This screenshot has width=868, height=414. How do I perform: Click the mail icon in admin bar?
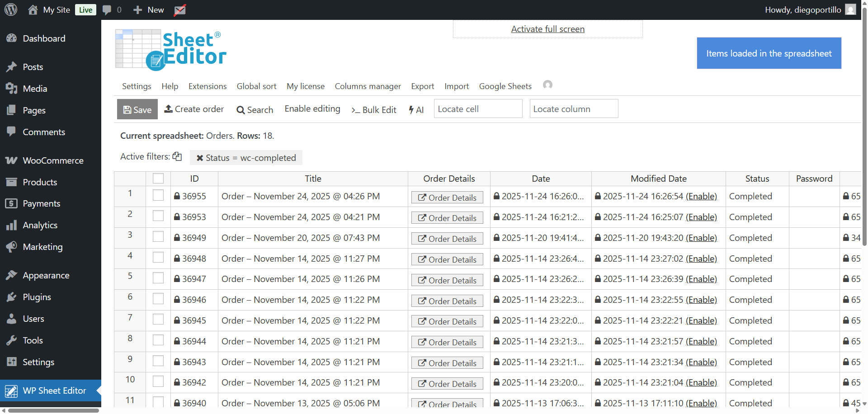coord(180,10)
